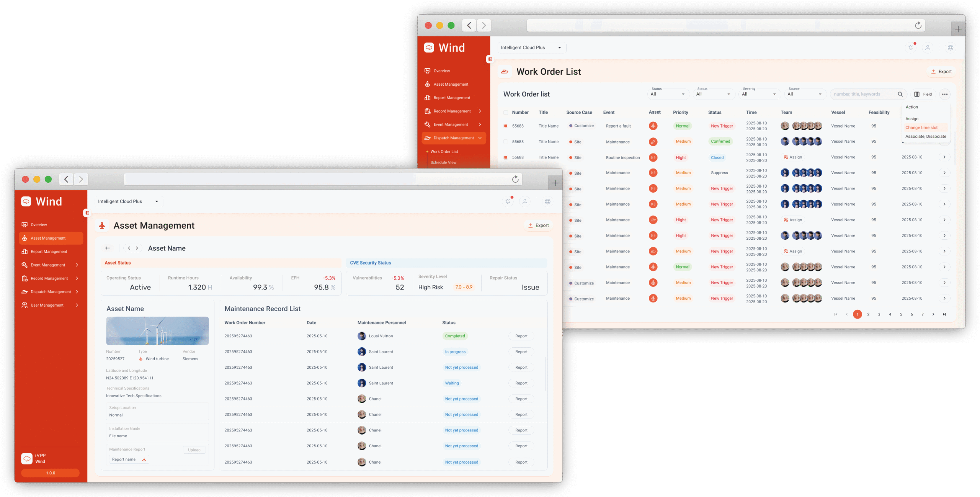Click Upload button in Maintenance Report box

click(x=194, y=450)
